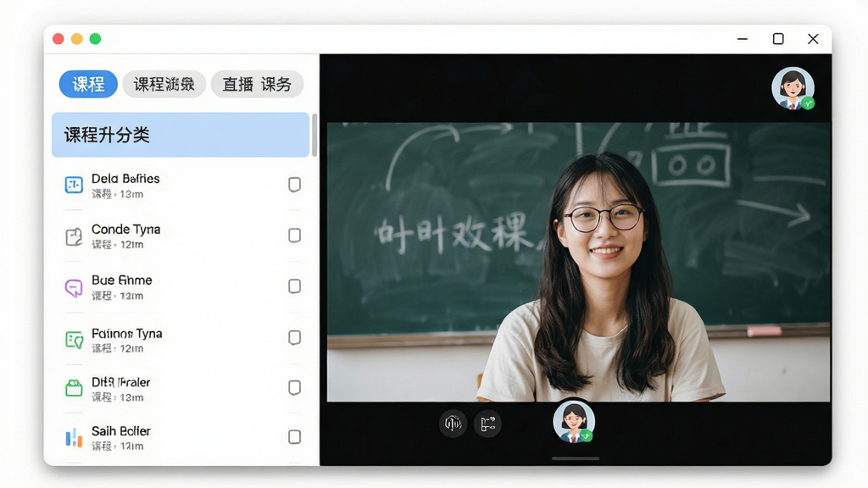Maximize the window with the square icon

click(778, 39)
